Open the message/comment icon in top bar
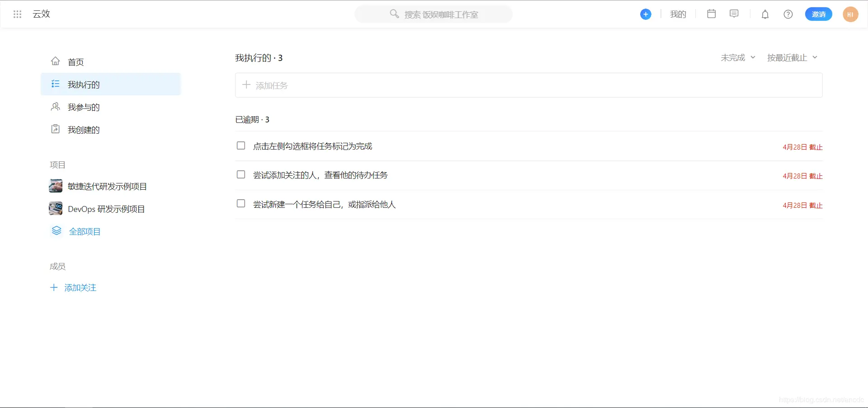Viewport: 868px width, 408px height. tap(734, 14)
